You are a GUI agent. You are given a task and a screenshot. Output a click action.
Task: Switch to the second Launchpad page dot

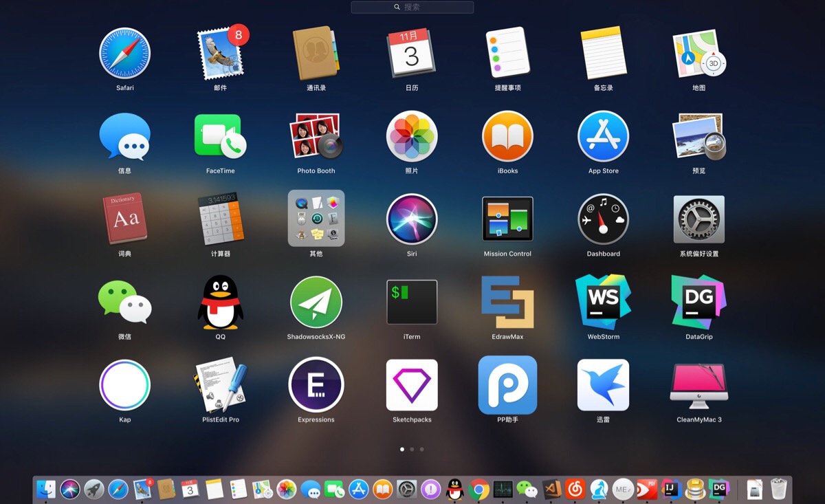[412, 449]
